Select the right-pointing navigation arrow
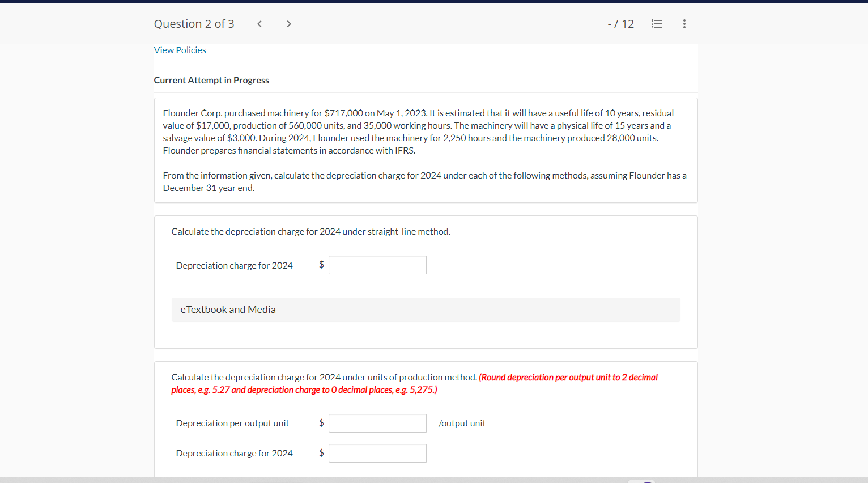Viewport: 868px width, 483px height. [288, 24]
